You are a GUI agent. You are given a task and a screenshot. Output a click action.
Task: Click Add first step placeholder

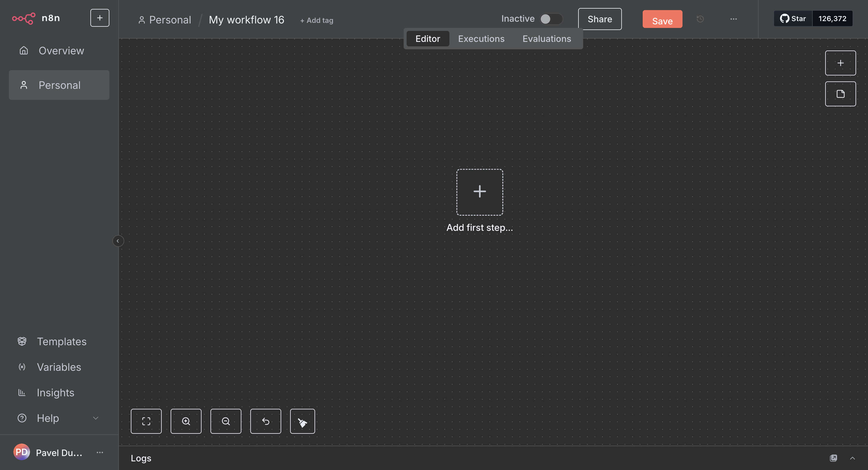click(x=479, y=192)
